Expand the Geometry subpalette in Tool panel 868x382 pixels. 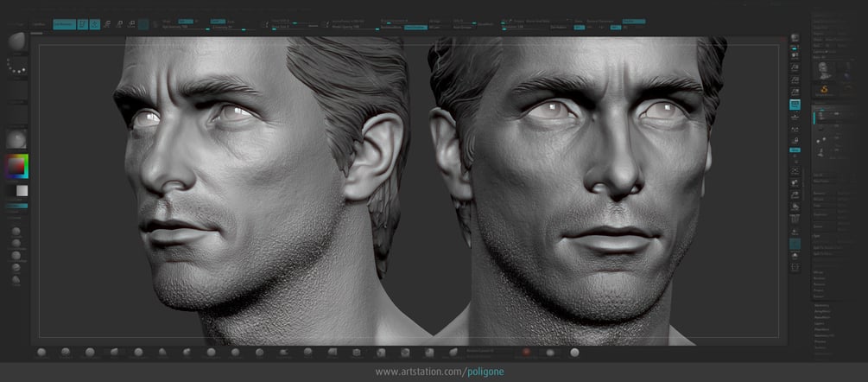[822, 305]
